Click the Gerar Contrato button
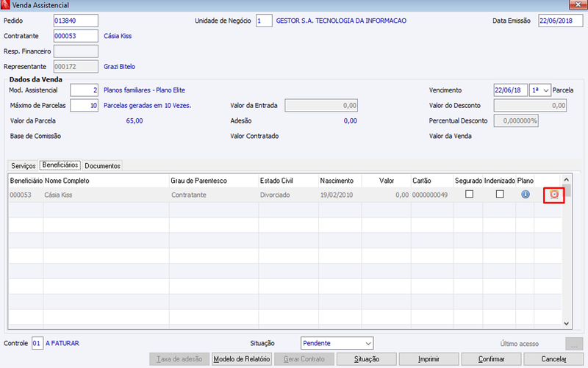This screenshot has width=588, height=368. click(x=304, y=359)
